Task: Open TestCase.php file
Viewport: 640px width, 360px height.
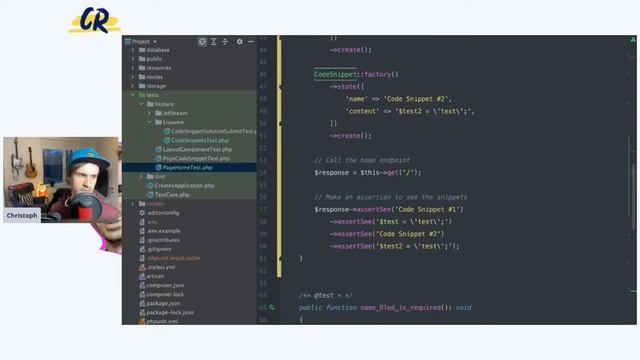Action: 168,195
